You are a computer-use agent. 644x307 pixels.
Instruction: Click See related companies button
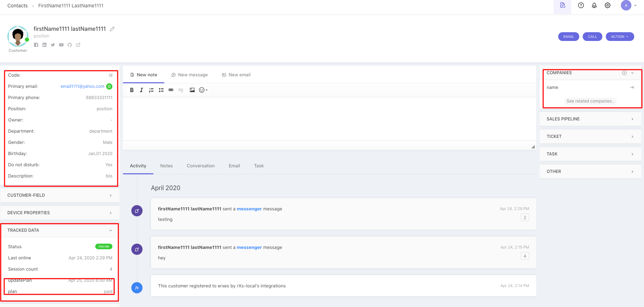(x=590, y=101)
